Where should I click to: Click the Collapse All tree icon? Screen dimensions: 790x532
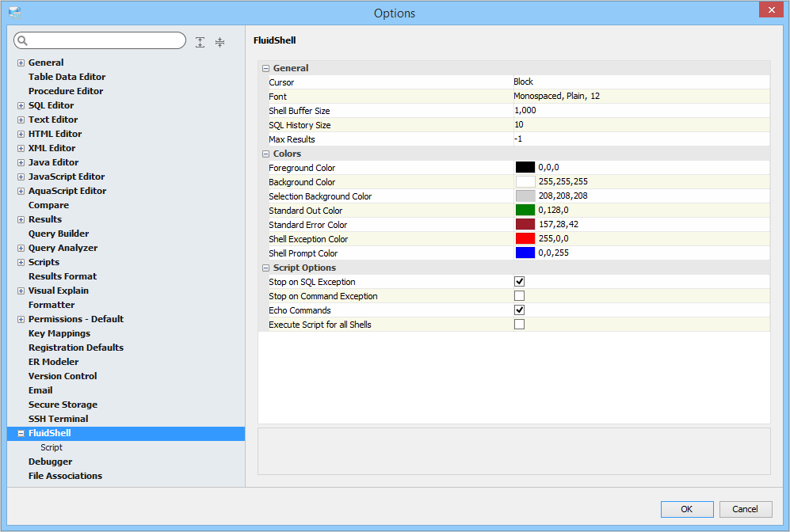[219, 42]
